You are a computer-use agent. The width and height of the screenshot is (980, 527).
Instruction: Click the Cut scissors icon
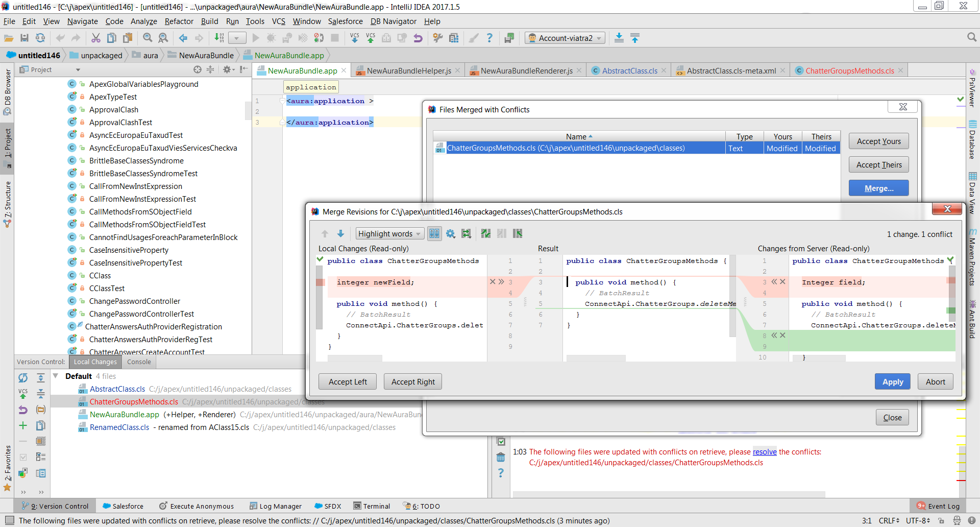click(x=95, y=38)
